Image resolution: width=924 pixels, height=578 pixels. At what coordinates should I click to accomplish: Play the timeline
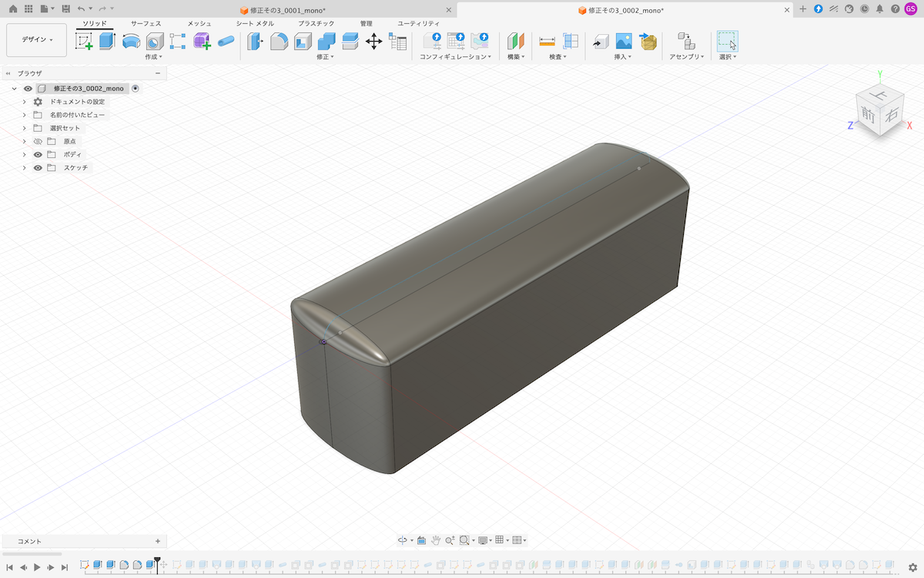pos(36,567)
